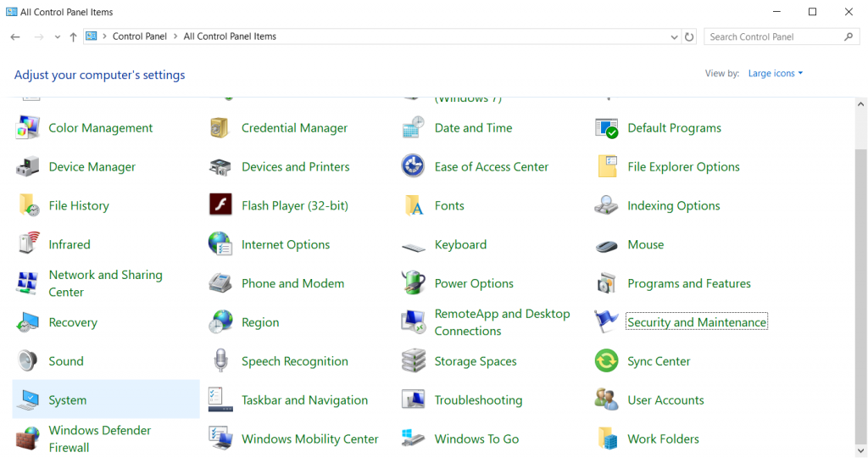The height and width of the screenshot is (458, 868).
Task: Click the Sync Center green icon
Action: point(606,360)
